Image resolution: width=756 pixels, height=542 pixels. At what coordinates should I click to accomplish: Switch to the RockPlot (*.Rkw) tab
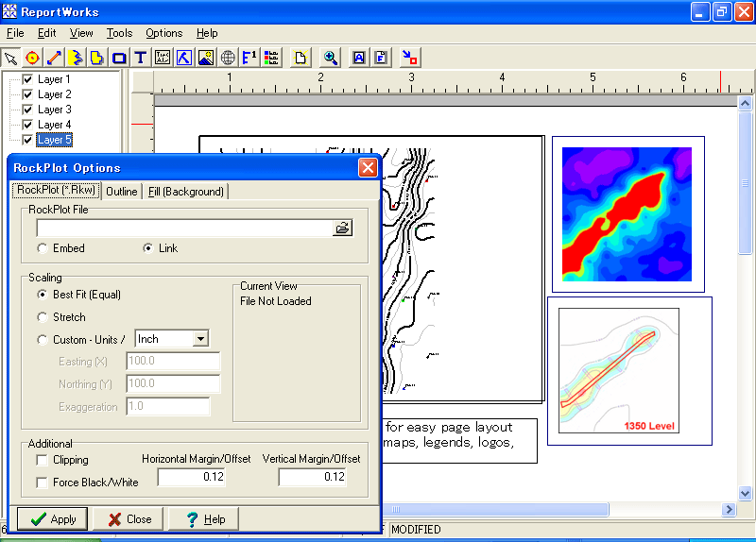(x=56, y=190)
